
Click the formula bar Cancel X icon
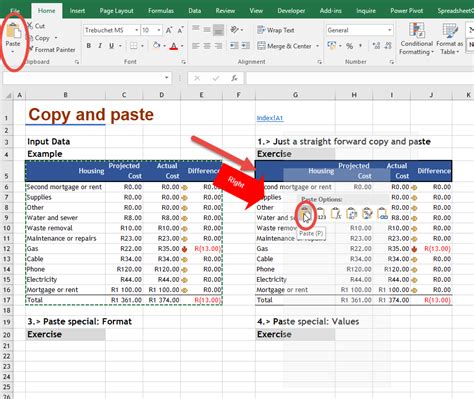197,78
